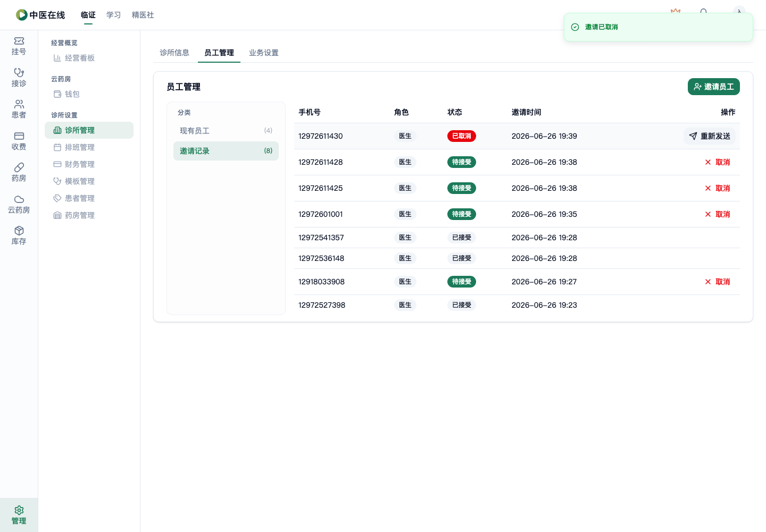Viewport: 766px width, 532px height.
Task: Click 取消 for 12972601001
Action: coord(718,214)
